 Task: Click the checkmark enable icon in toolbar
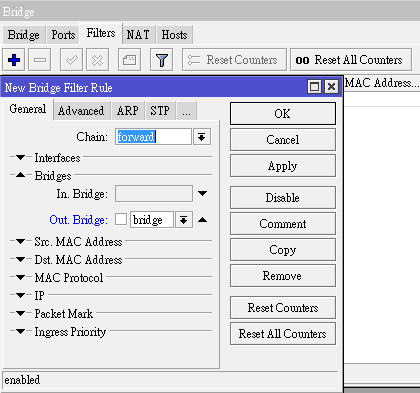coord(71,60)
